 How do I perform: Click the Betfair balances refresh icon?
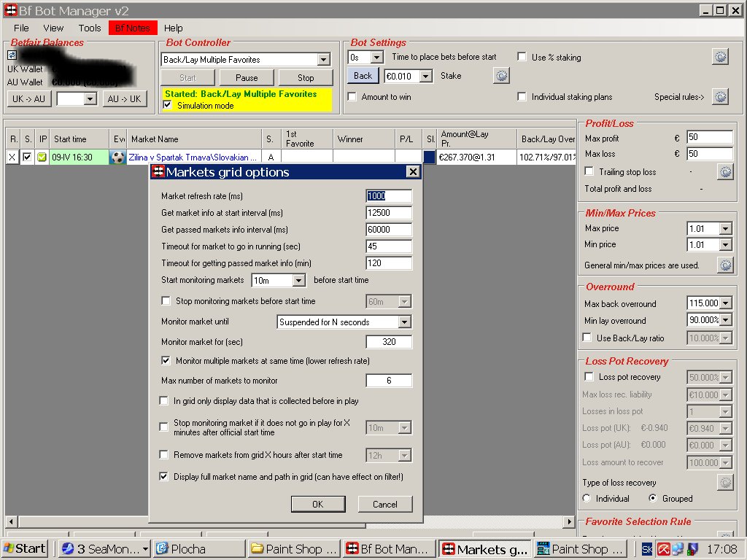pyautogui.click(x=12, y=55)
